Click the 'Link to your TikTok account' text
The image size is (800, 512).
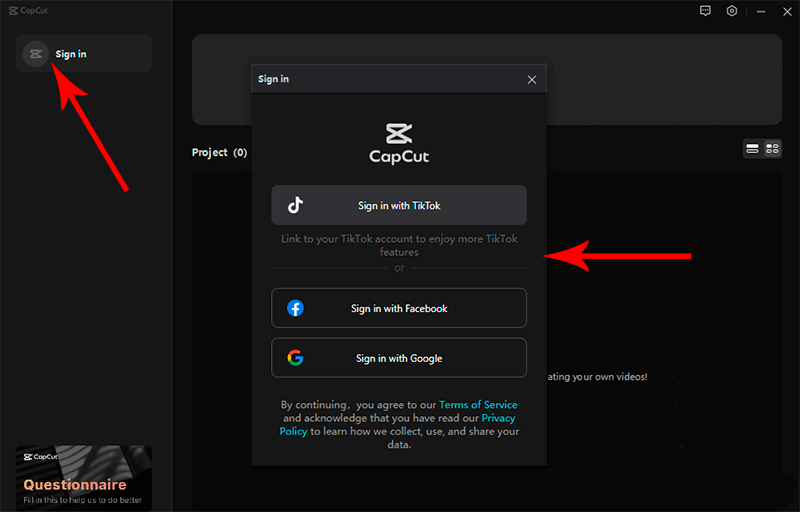pos(399,245)
